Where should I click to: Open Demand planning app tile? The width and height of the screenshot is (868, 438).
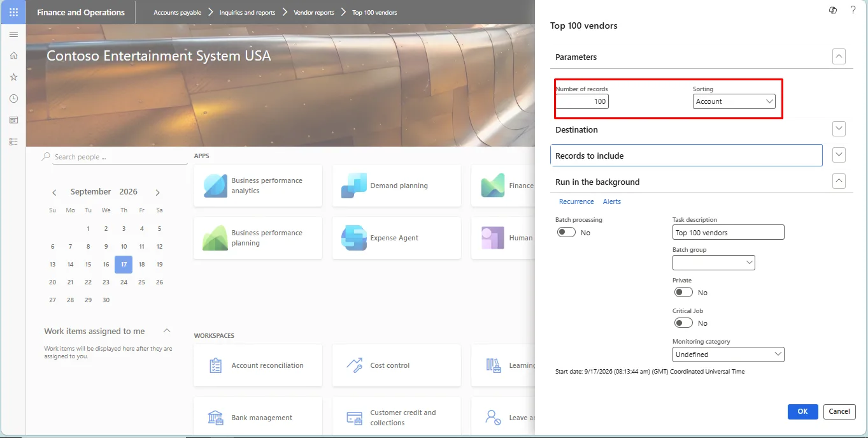point(397,186)
